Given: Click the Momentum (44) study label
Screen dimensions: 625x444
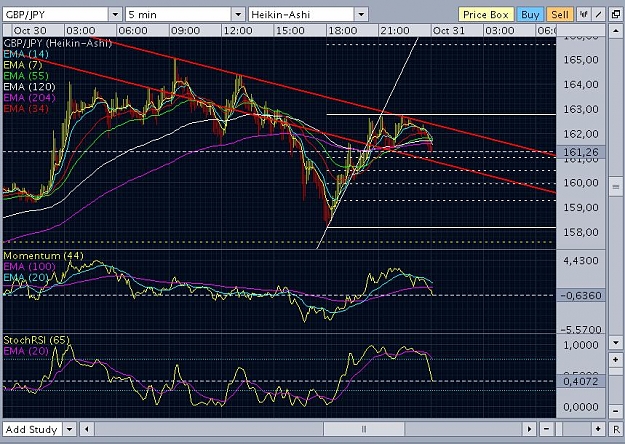Looking at the screenshot, I should pyautogui.click(x=43, y=255).
